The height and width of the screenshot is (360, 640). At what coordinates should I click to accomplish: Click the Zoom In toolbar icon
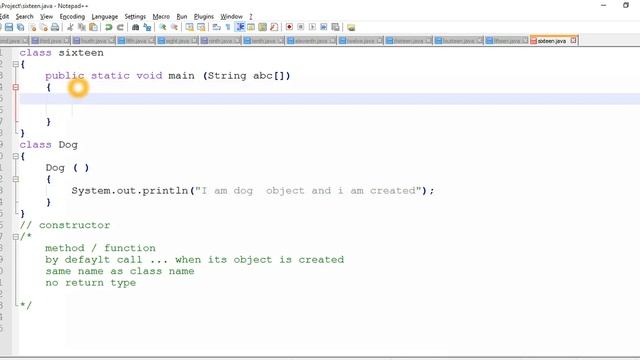click(x=162, y=27)
